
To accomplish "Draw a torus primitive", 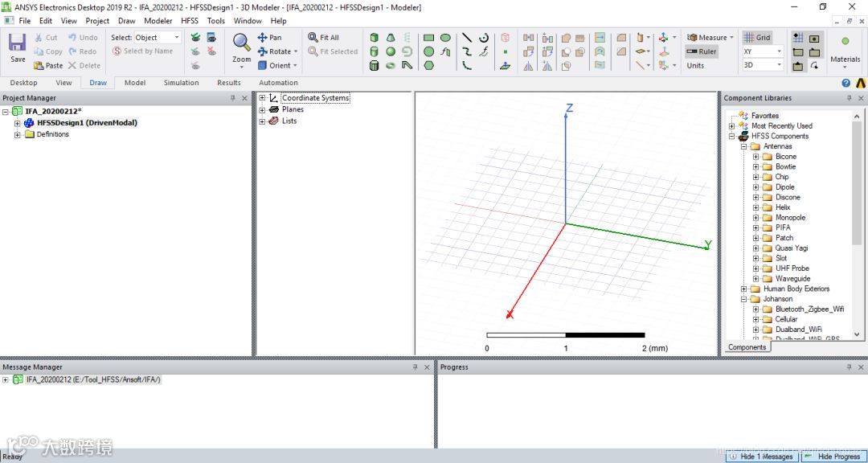I will [x=391, y=65].
